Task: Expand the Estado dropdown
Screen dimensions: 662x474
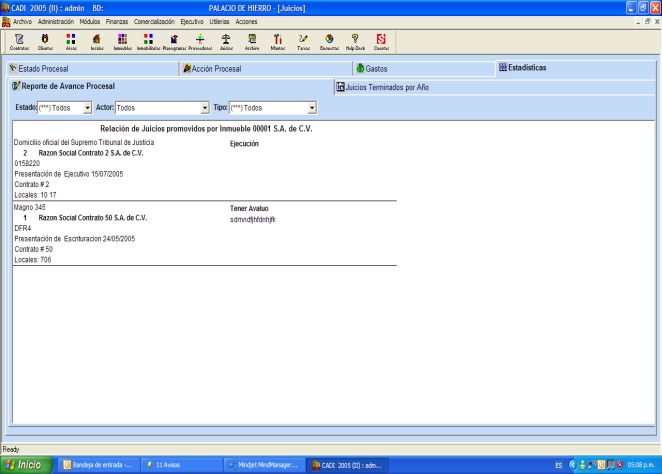Action: 87,107
